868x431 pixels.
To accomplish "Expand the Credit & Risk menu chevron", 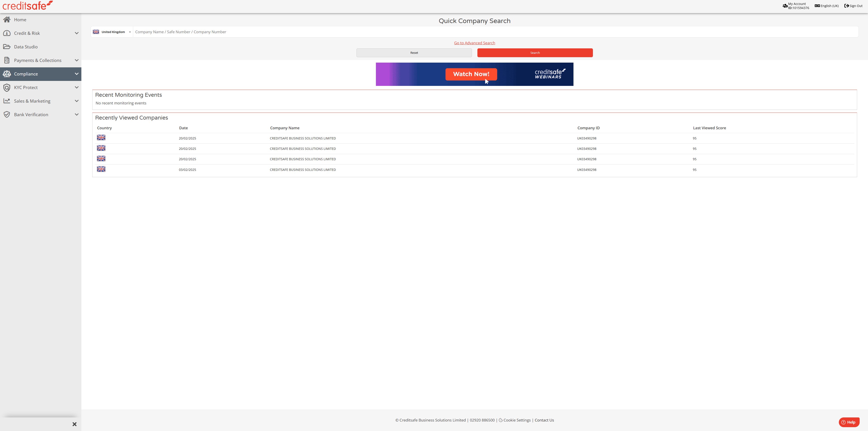I will (76, 33).
